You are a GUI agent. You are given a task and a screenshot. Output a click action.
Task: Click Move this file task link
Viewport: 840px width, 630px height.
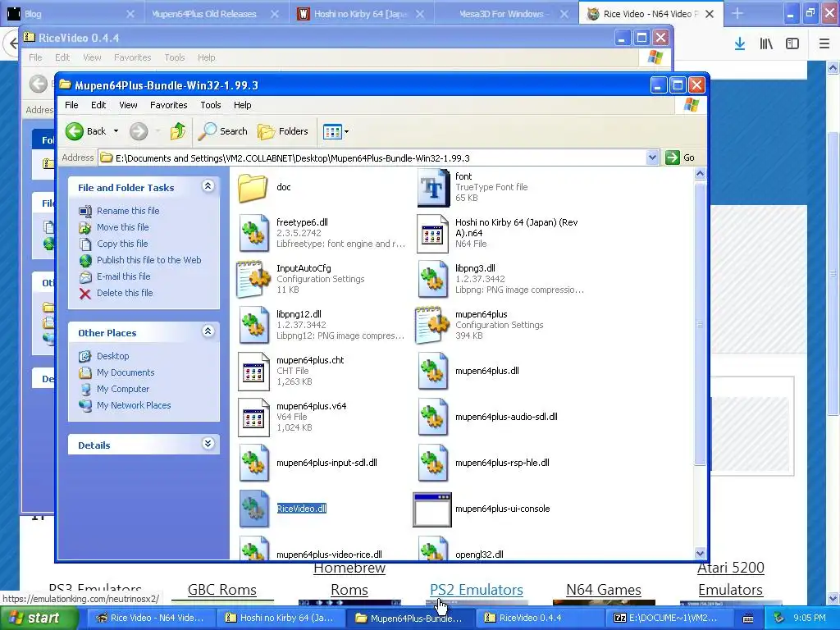123,227
